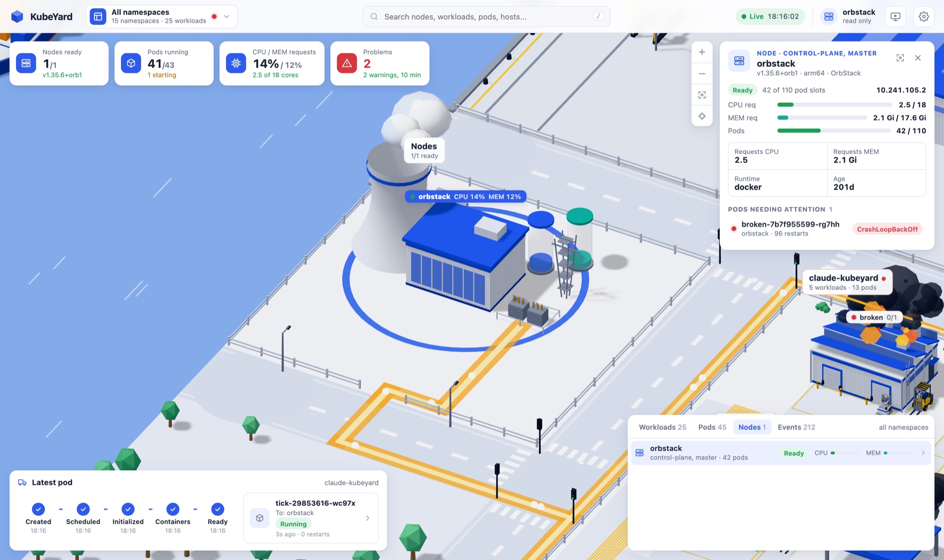The width and height of the screenshot is (944, 560).
Task: Switch to the Pods 45 tab
Action: [712, 427]
